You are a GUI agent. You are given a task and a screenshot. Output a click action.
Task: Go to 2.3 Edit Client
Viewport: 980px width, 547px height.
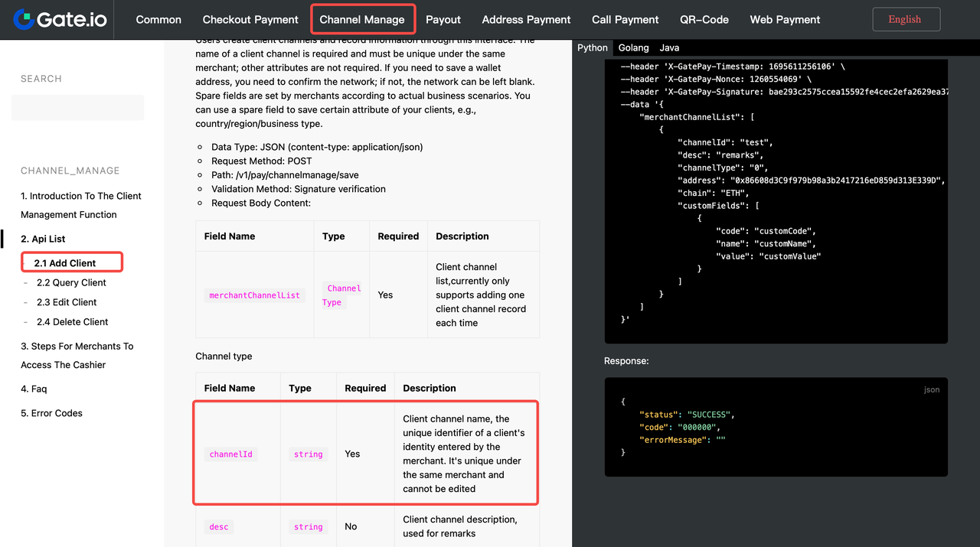pyautogui.click(x=67, y=302)
